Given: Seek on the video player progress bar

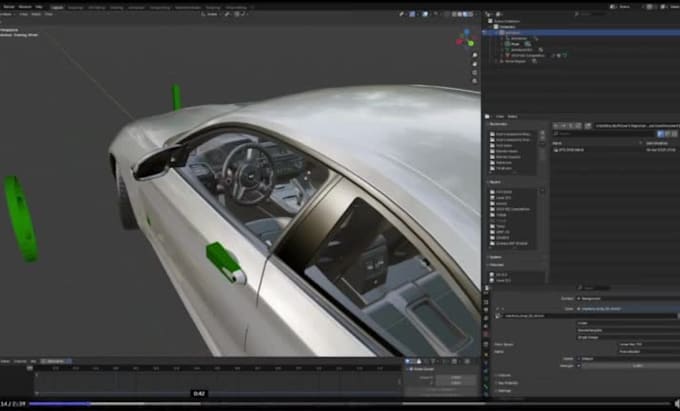Looking at the screenshot, I should coord(349,404).
